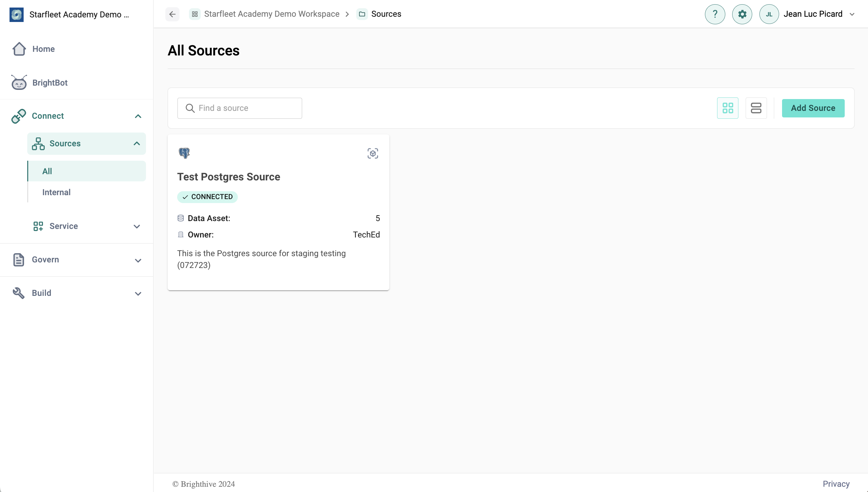Viewport: 868px width, 492px height.
Task: Click the Owner building icon
Action: click(x=181, y=235)
